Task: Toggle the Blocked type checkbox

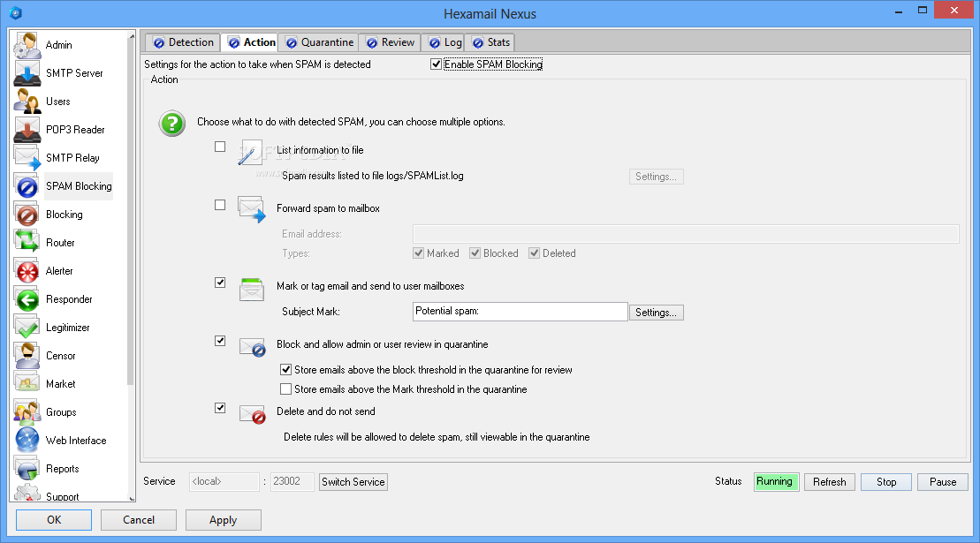Action: (475, 253)
